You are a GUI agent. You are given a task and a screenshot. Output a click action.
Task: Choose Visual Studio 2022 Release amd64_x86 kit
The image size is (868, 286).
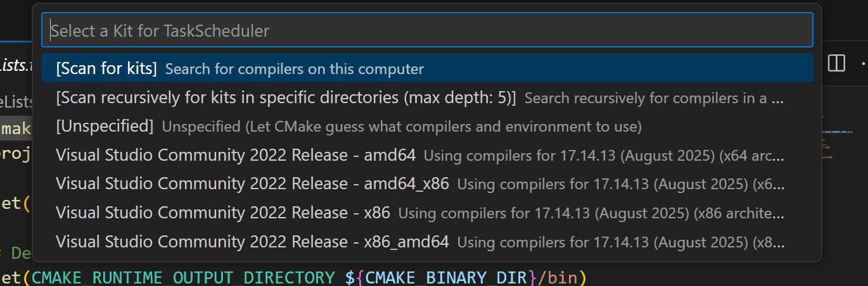pos(252,184)
